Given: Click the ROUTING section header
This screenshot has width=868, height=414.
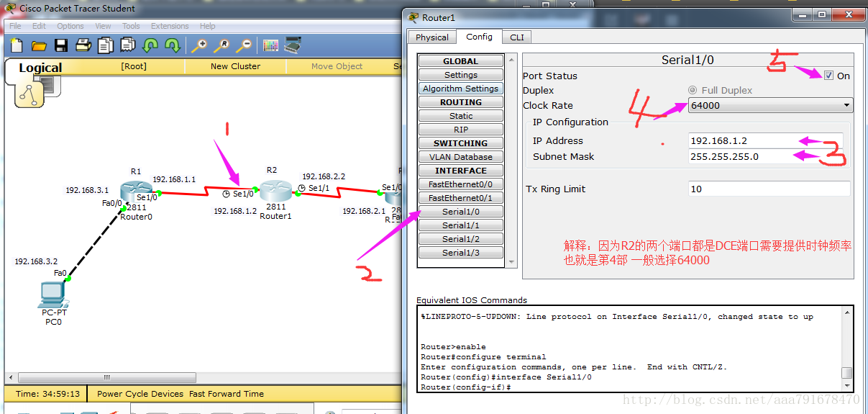Looking at the screenshot, I should (461, 102).
